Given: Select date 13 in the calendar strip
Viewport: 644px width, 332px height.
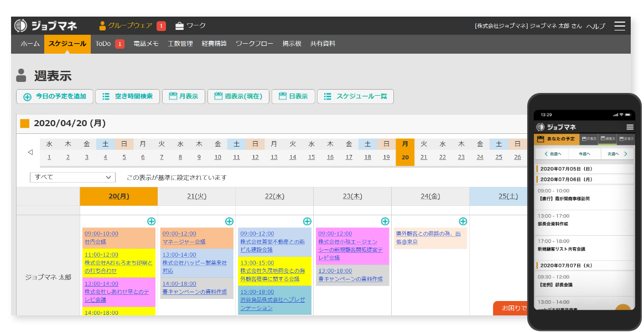Looking at the screenshot, I should [274, 157].
